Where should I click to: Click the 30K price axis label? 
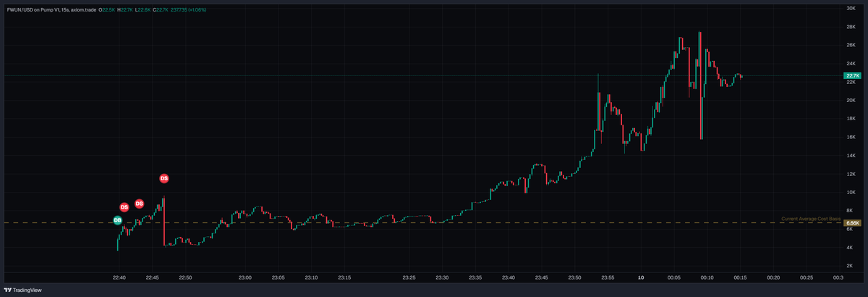click(851, 8)
